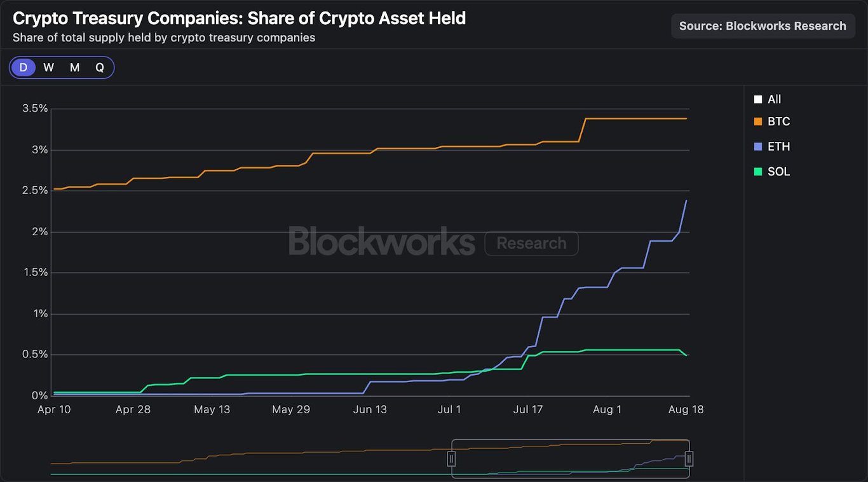Click the Jun 13 x-axis label
868x482 pixels.
[x=370, y=410]
